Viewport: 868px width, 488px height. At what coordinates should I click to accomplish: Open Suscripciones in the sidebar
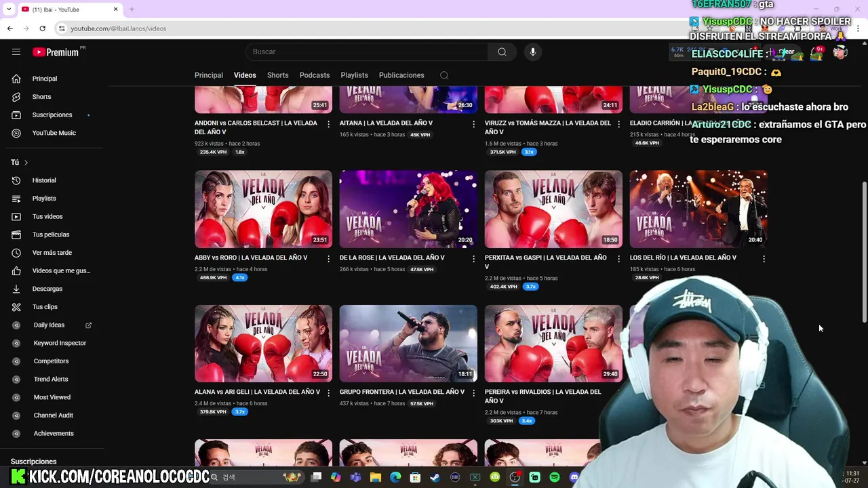[x=52, y=115]
